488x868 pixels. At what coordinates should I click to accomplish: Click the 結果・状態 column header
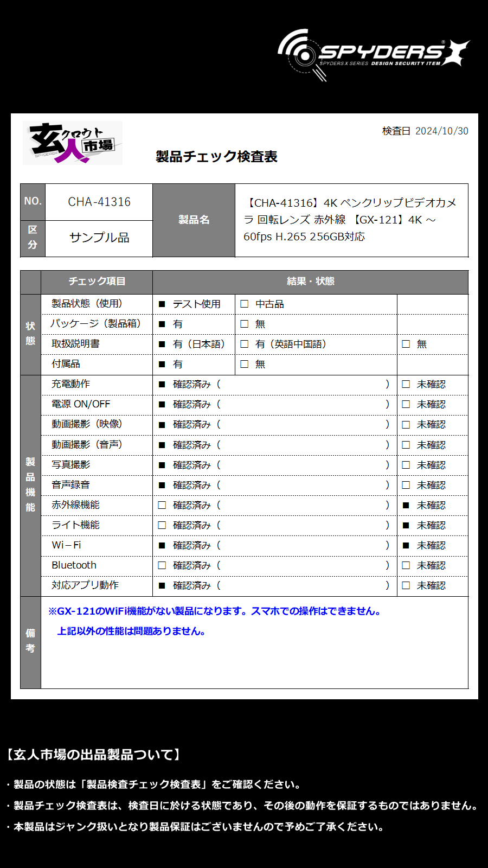click(311, 282)
